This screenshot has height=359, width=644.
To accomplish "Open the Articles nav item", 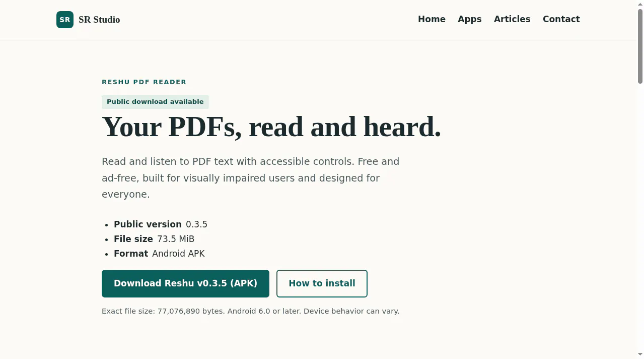I will [512, 19].
